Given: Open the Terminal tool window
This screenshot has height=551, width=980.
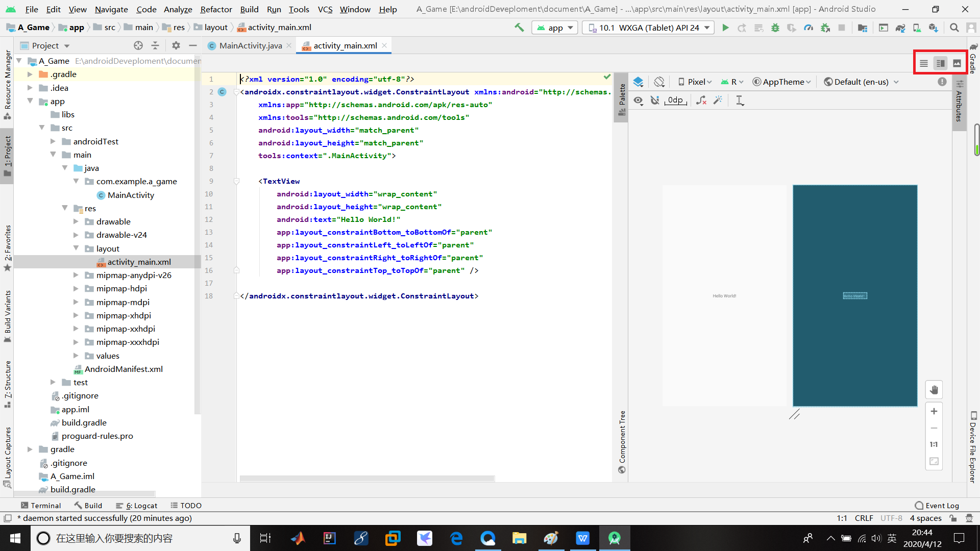Looking at the screenshot, I should tap(41, 505).
